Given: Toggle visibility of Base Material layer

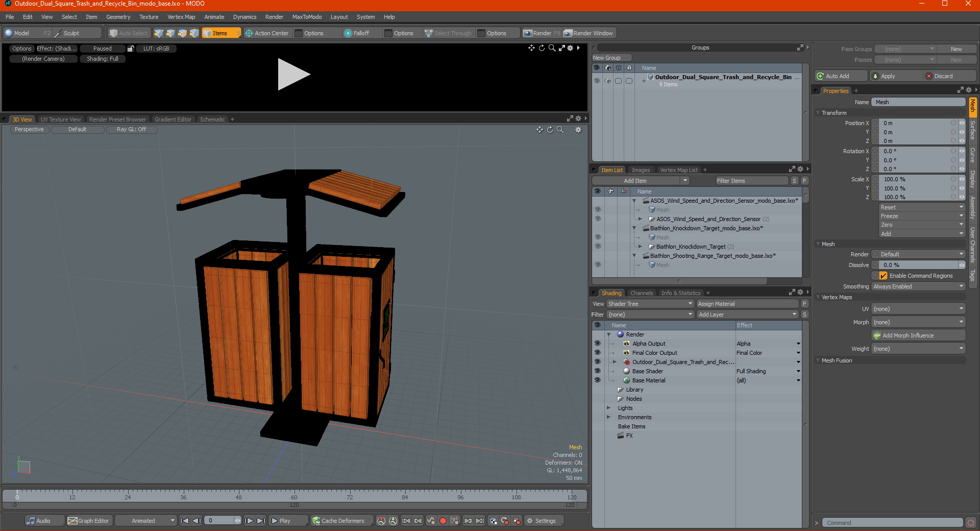Looking at the screenshot, I should coord(597,380).
